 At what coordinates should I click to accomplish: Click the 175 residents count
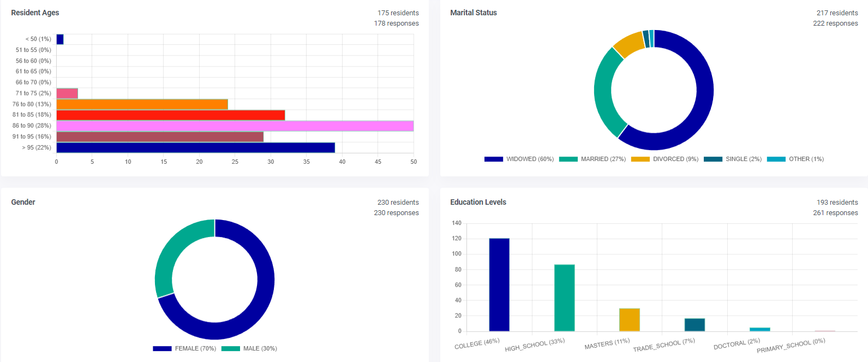click(x=398, y=13)
